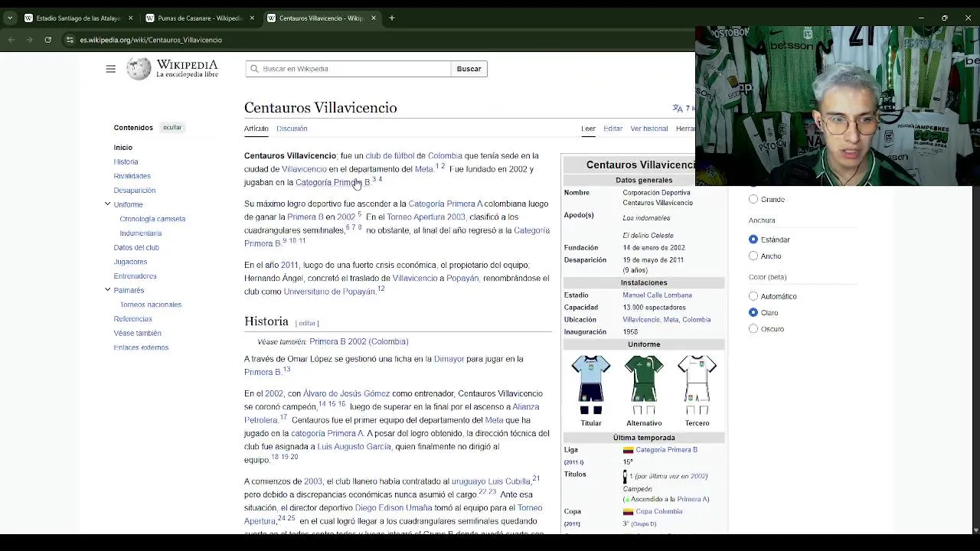Click the Colombia flag icon next to Categoría Primera B
Screen dimensions: 980x551
[x=628, y=450]
